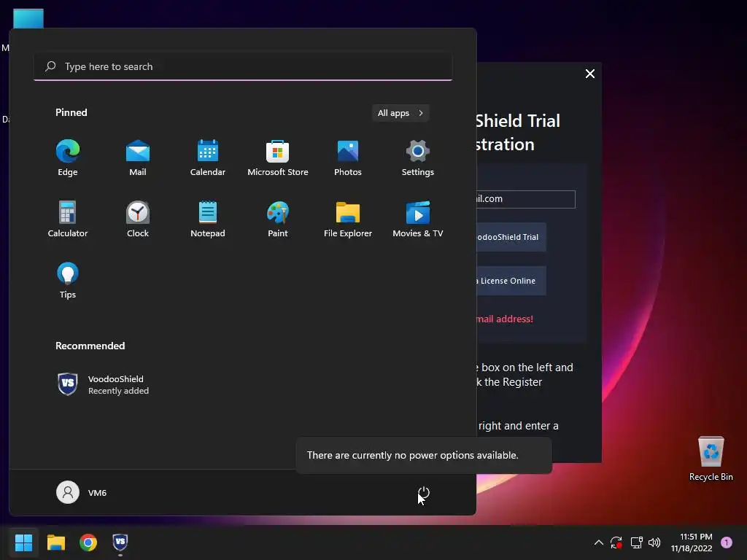Open the Paint app
The width and height of the screenshot is (747, 560).
(x=278, y=219)
